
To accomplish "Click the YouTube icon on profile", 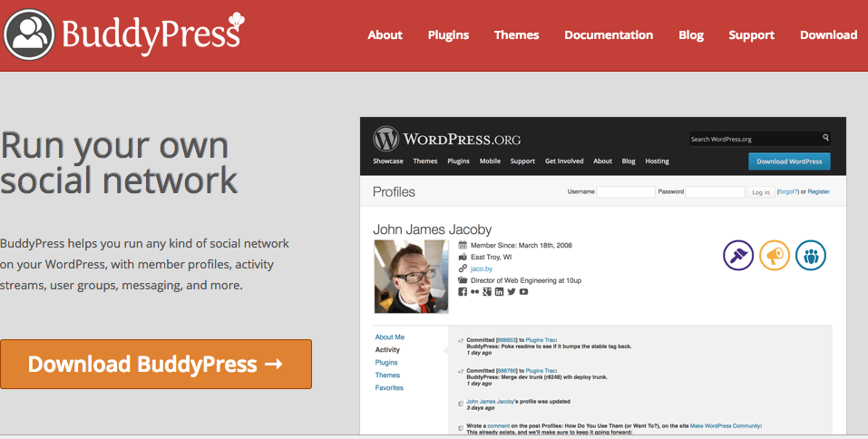I will click(x=523, y=292).
